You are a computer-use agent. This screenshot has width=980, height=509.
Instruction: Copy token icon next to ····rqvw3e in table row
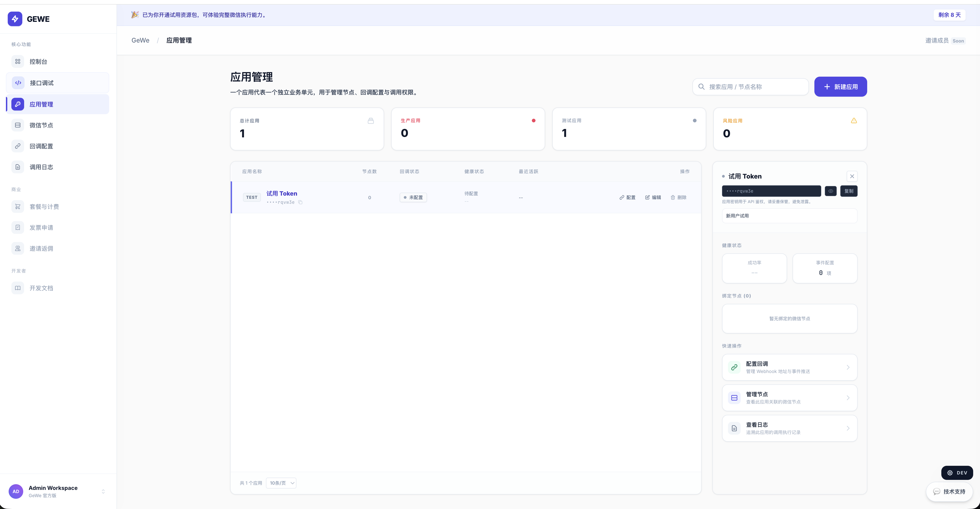[x=300, y=202]
